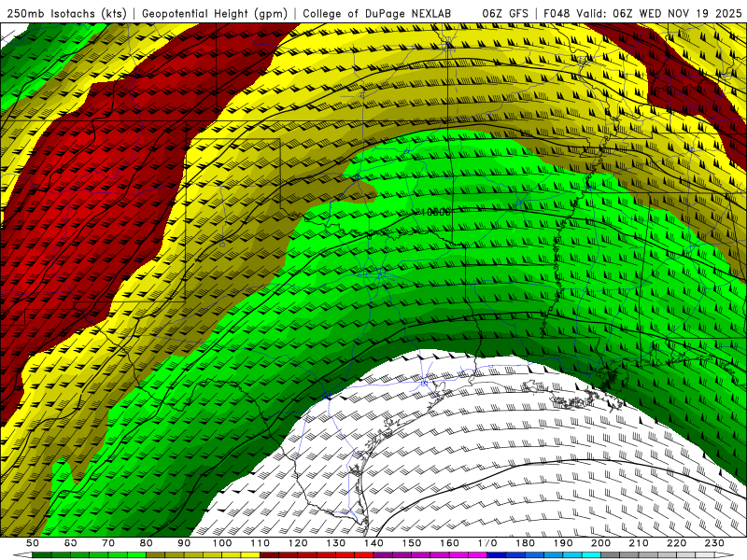
Task: Click the '150' legend value
Action: pos(412,543)
